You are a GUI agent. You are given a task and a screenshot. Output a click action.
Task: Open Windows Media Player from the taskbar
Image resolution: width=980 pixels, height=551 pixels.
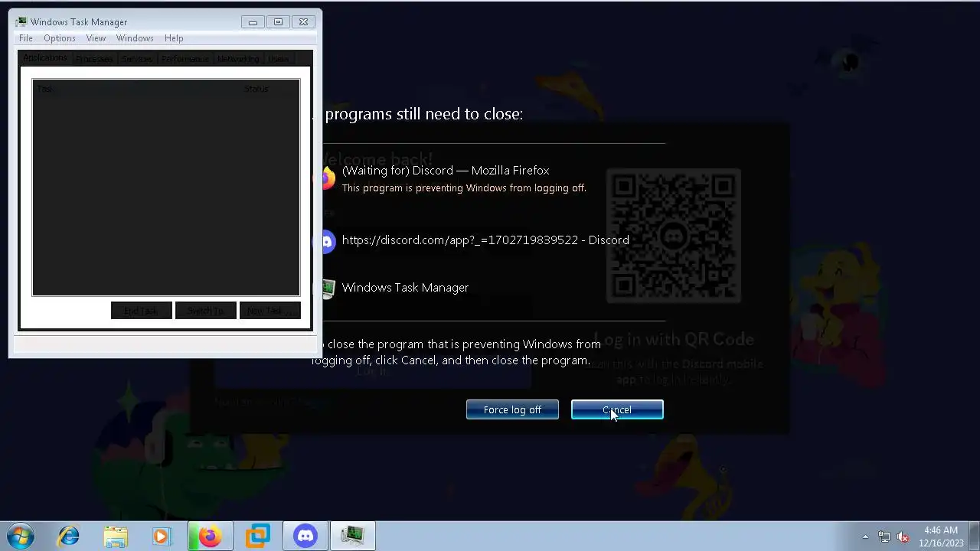pyautogui.click(x=162, y=536)
